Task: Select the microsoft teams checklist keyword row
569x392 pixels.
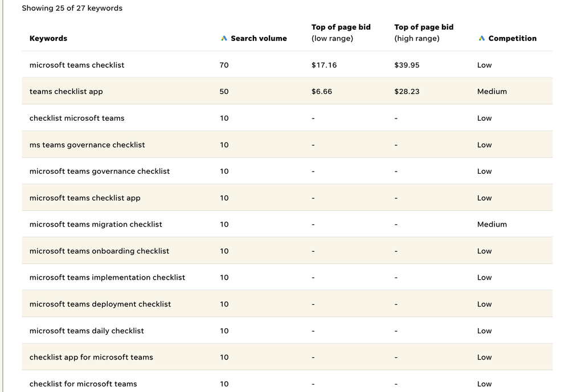Action: pos(287,64)
